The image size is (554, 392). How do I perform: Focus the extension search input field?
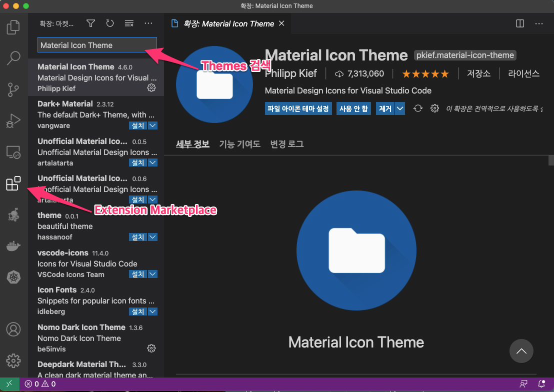[97, 45]
